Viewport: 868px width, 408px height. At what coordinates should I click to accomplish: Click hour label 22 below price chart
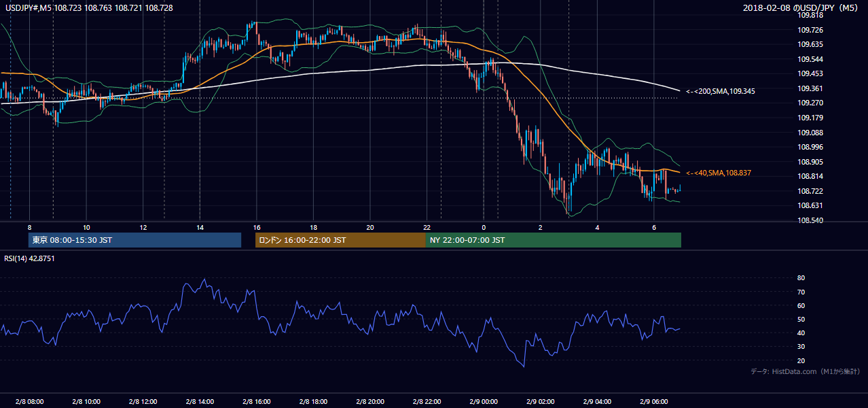click(427, 227)
